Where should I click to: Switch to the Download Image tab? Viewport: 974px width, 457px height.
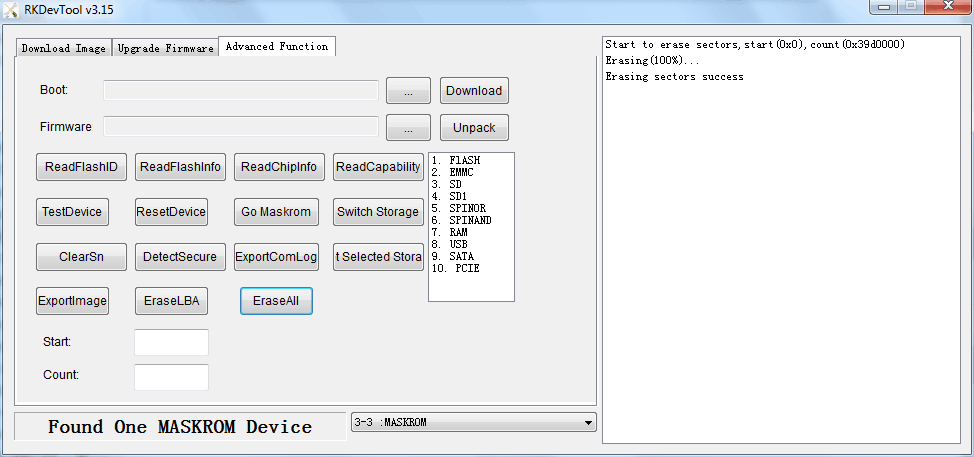pyautogui.click(x=63, y=48)
